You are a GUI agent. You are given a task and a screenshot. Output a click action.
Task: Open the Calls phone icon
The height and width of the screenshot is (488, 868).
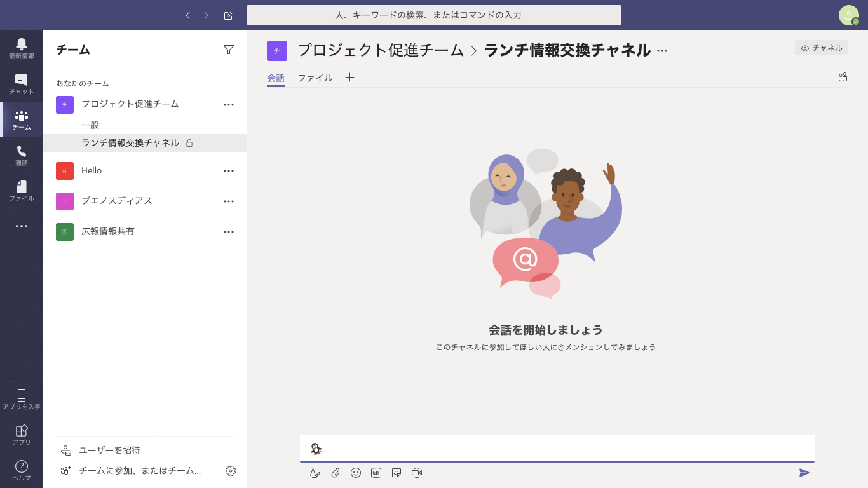[22, 155]
